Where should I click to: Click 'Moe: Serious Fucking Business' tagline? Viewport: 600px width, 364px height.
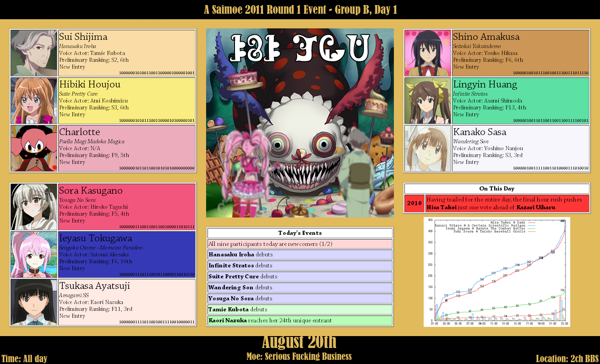[299, 356]
